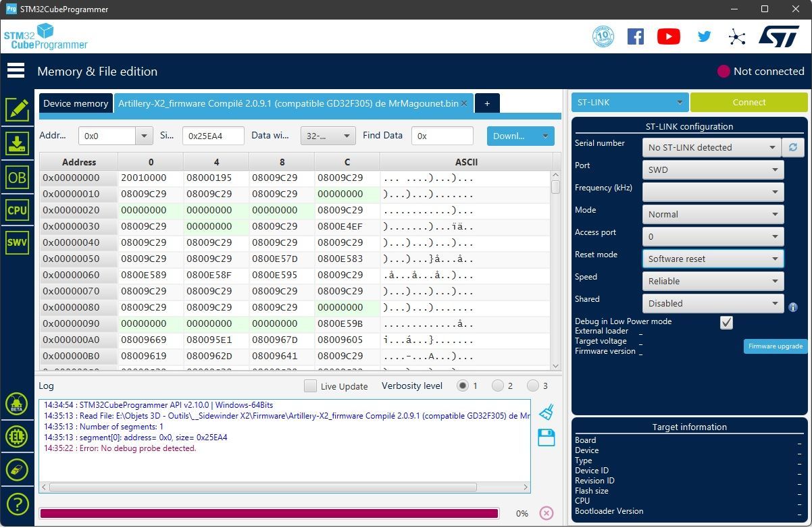
Task: Save the log with the floppy disk icon
Action: [546, 438]
